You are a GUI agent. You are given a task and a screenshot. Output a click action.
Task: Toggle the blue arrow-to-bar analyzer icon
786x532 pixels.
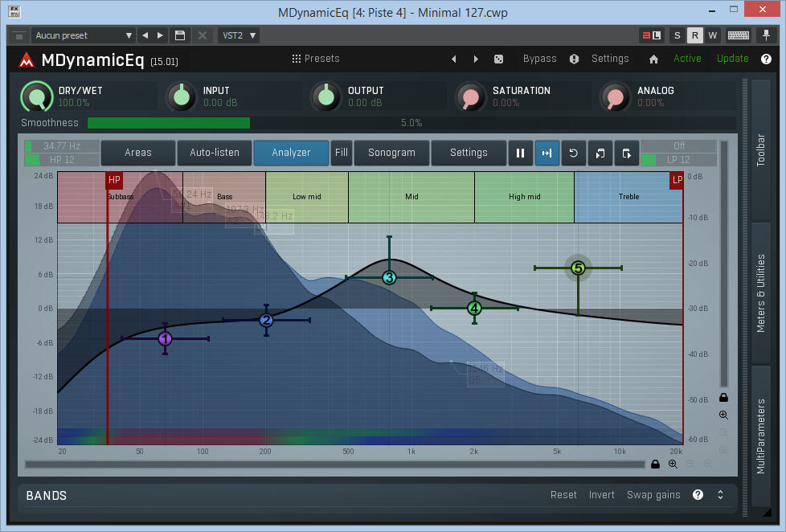[547, 153]
